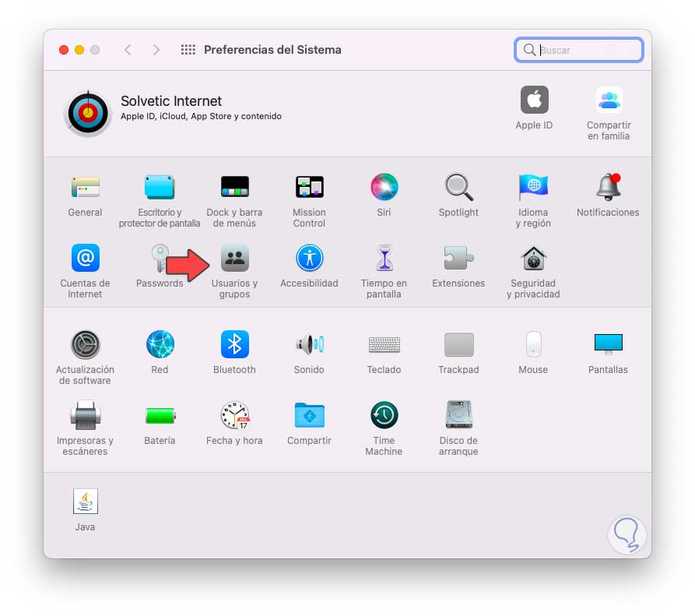The height and width of the screenshot is (616, 695).
Task: Open Seguridad y privacidad pane
Action: point(533,258)
